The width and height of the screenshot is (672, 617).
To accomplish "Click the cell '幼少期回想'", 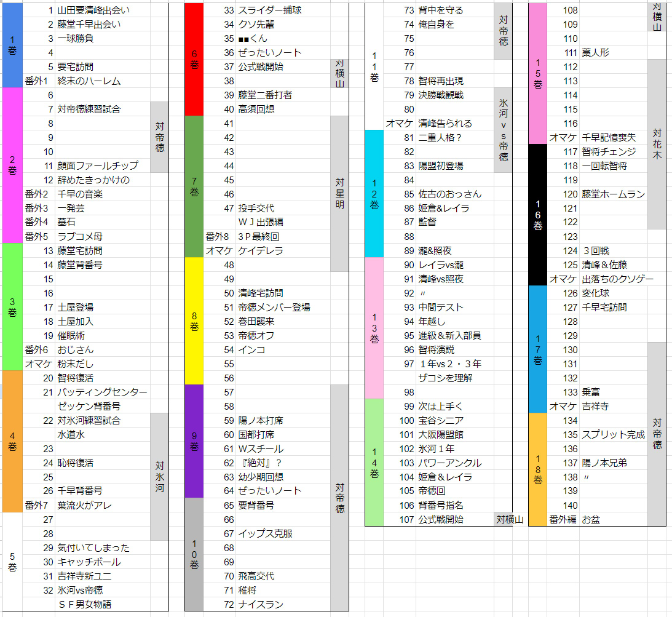I will pos(283,477).
